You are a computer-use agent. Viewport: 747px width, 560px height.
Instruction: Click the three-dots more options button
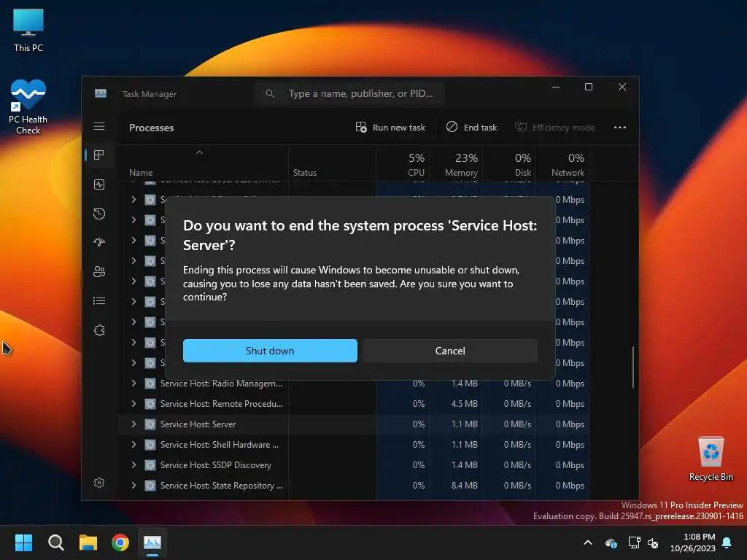click(620, 127)
